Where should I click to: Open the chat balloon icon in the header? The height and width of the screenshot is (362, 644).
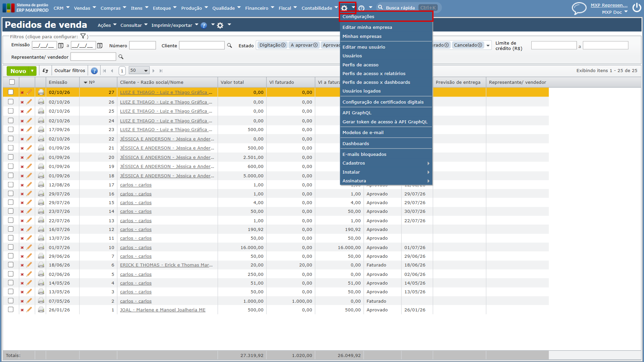579,8
